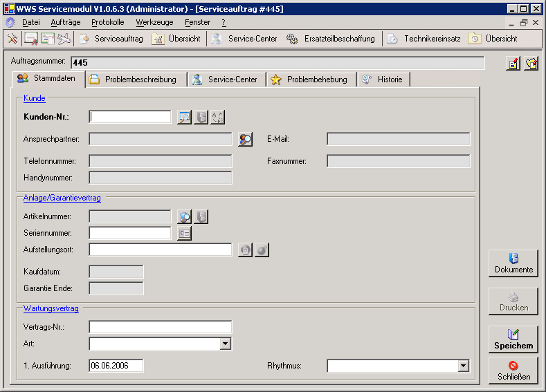Open the Übersicht item next to Technikereinsatz
The width and height of the screenshot is (546, 392).
pyautogui.click(x=493, y=39)
